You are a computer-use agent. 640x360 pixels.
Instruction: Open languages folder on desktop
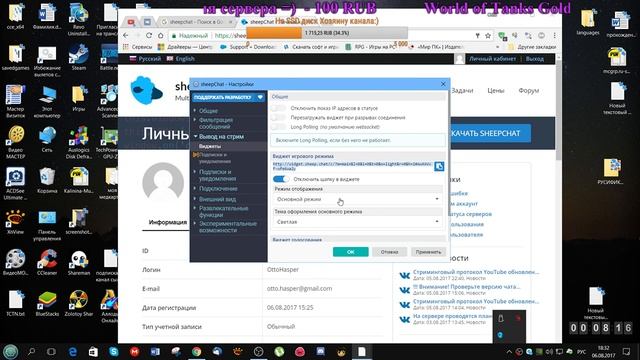pyautogui.click(x=588, y=22)
